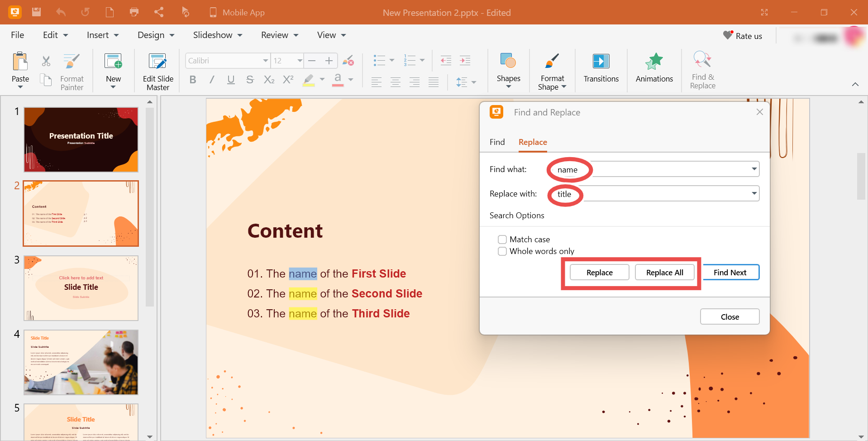868x441 pixels.
Task: Toggle Superscript formatting
Action: (288, 80)
